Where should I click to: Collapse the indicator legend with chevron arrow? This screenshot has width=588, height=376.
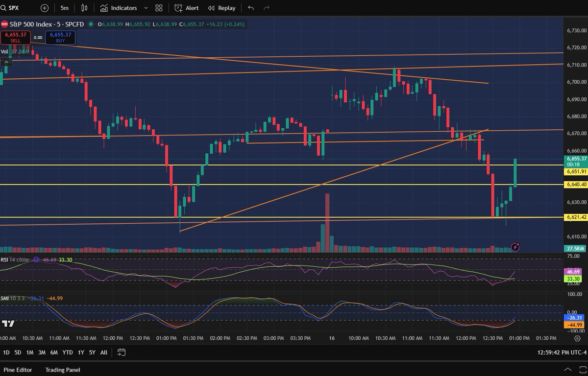tap(6, 62)
